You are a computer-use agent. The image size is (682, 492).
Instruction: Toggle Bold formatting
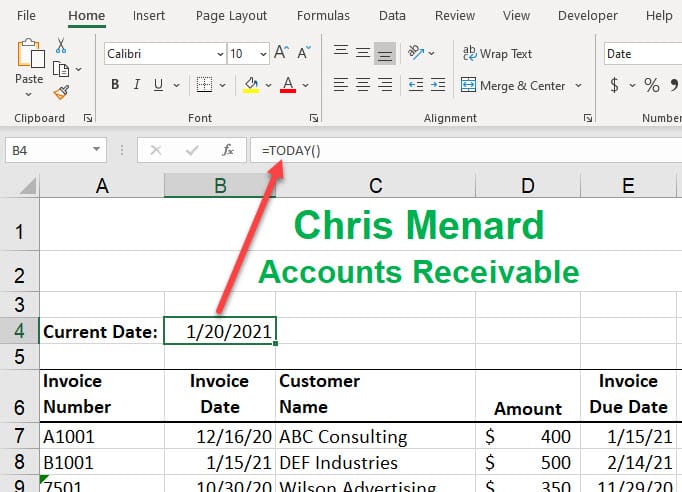116,85
